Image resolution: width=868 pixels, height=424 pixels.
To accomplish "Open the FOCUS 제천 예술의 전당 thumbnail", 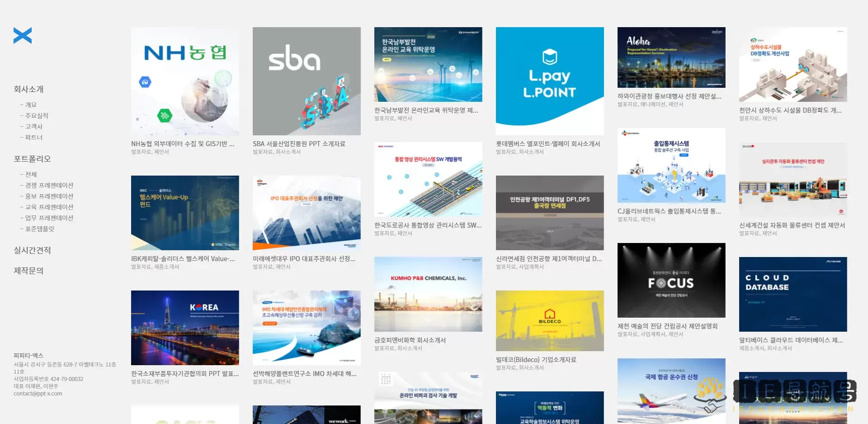I will pos(671,281).
